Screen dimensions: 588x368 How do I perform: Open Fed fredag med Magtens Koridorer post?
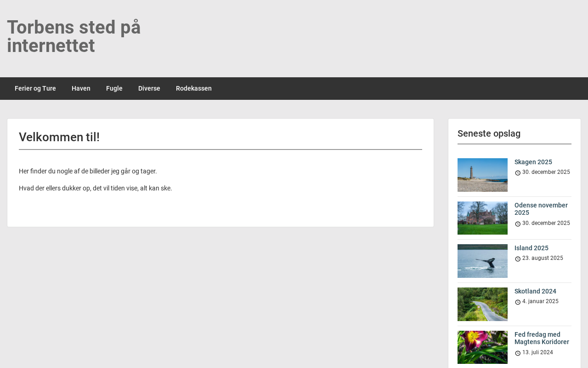point(542,338)
